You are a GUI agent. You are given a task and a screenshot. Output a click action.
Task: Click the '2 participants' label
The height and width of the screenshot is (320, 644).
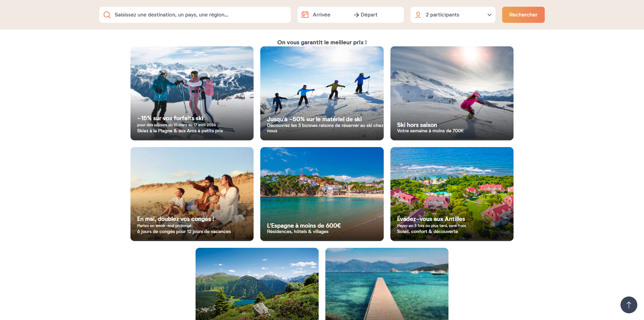(x=442, y=15)
